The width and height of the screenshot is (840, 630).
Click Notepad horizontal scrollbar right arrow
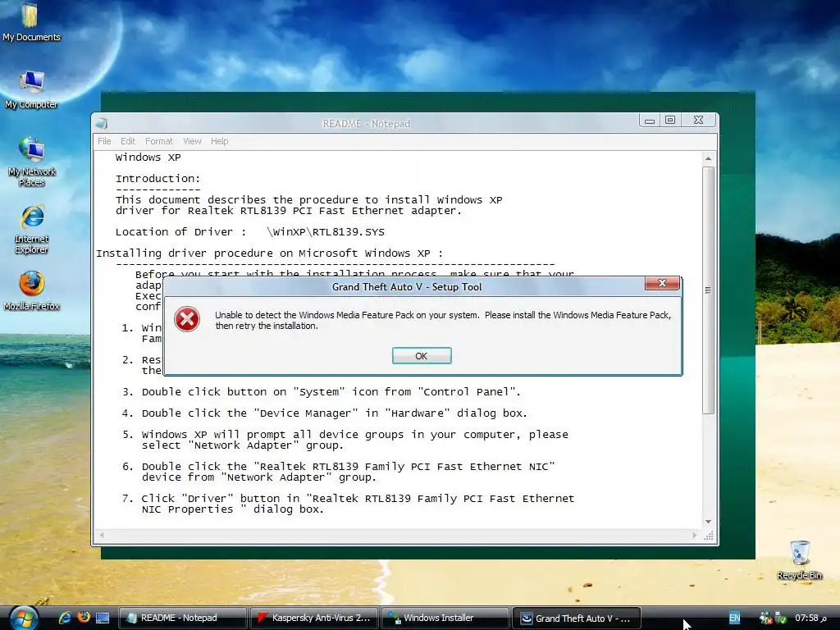click(695, 535)
